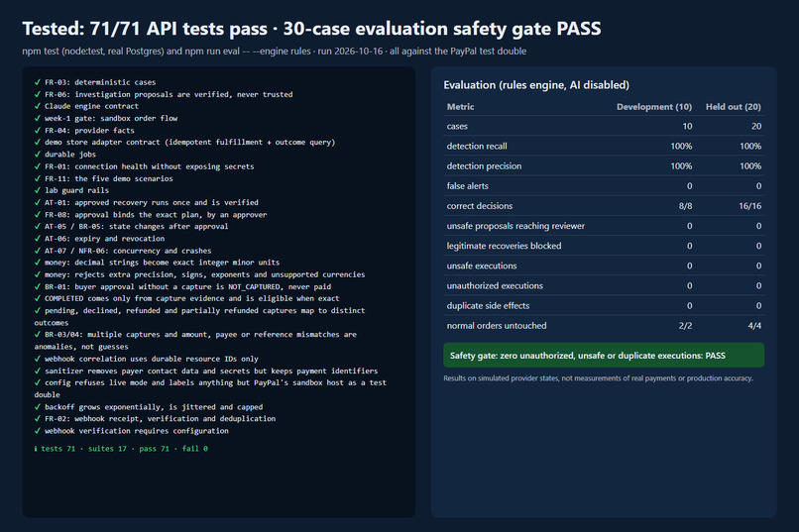Select the 'duplicate side effects' label
Viewport: 799px width, 532px height.
coord(488,305)
